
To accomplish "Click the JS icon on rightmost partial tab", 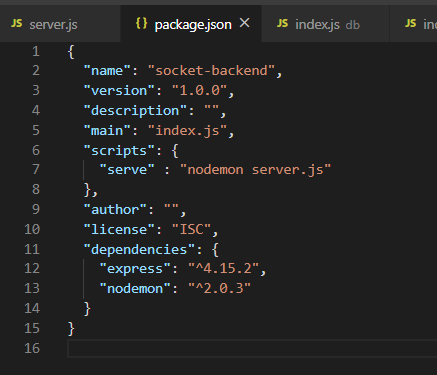I will coord(411,23).
